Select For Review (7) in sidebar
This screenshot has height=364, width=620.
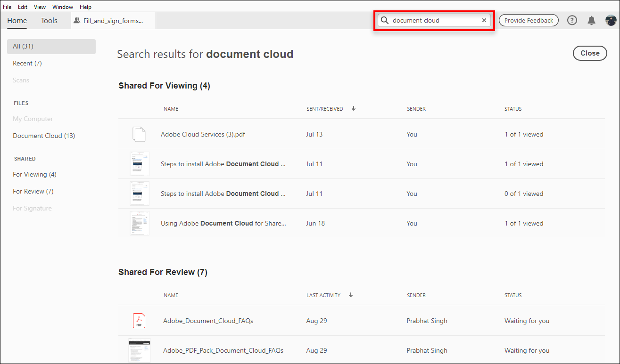coord(33,191)
